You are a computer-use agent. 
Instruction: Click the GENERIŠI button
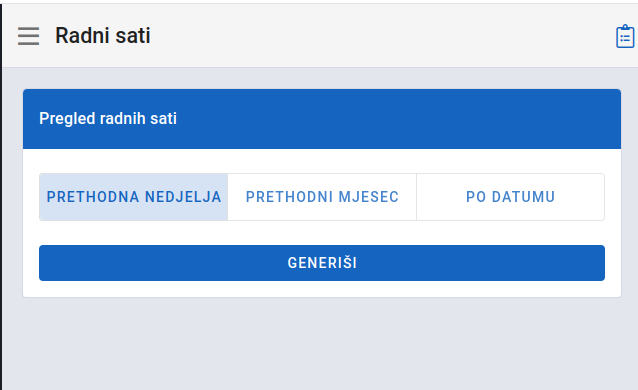(322, 263)
